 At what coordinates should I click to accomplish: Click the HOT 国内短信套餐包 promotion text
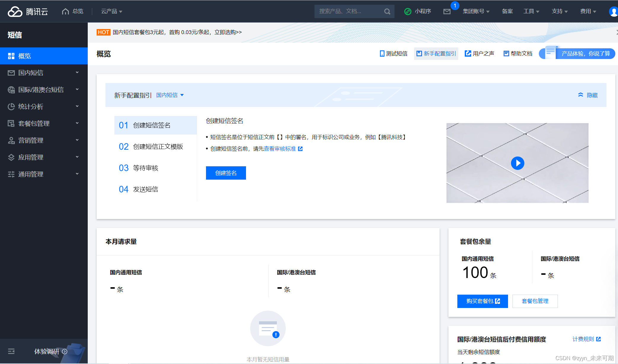point(177,32)
